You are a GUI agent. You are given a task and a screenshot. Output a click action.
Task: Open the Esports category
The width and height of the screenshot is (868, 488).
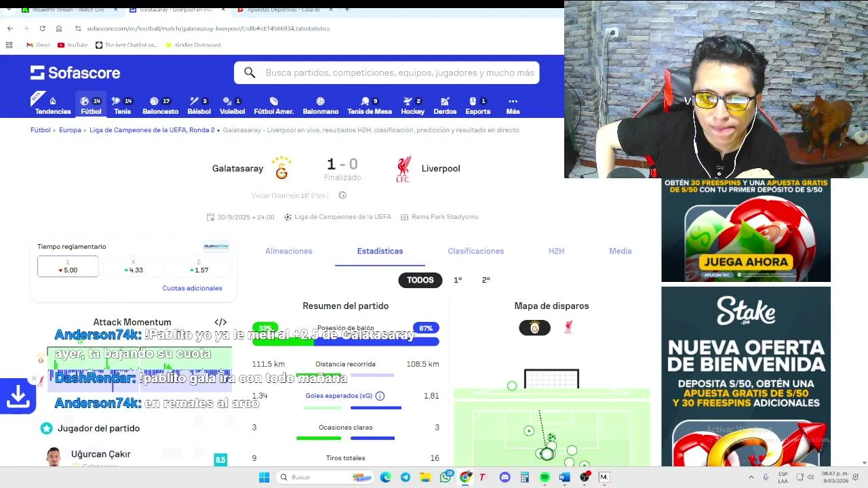tap(477, 105)
